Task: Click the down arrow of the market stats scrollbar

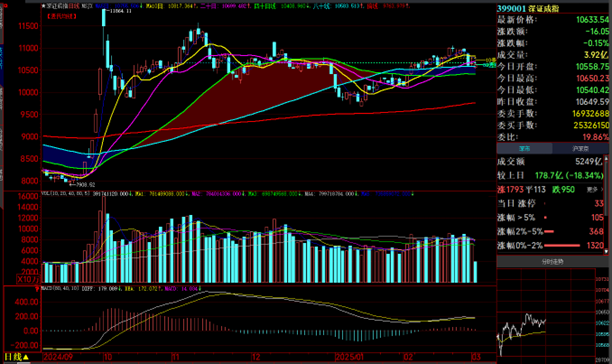Action: coord(606,252)
